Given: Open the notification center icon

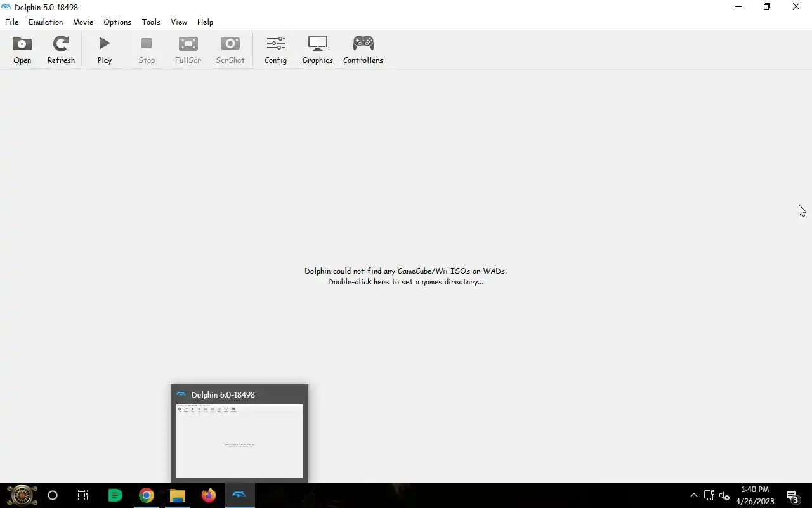Looking at the screenshot, I should [792, 496].
